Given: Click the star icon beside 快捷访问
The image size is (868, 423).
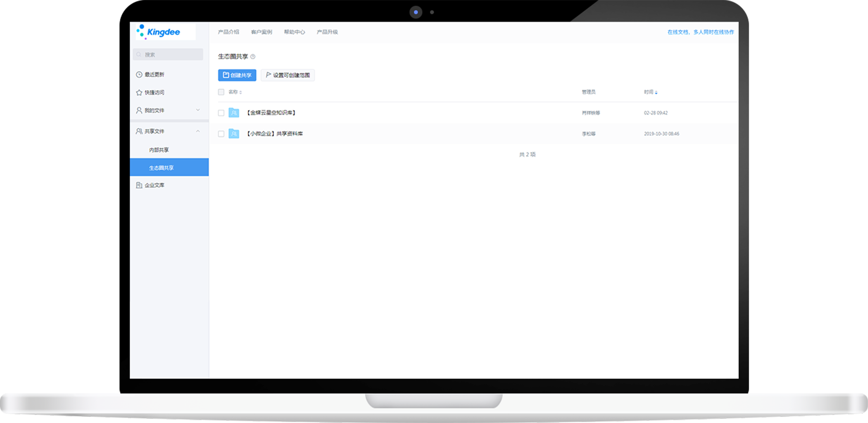Looking at the screenshot, I should [x=139, y=93].
